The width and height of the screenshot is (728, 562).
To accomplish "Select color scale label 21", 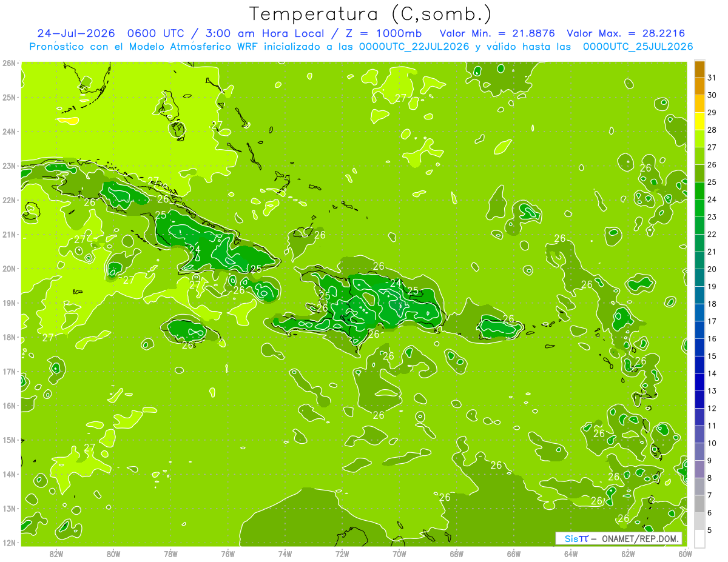I will (x=712, y=252).
